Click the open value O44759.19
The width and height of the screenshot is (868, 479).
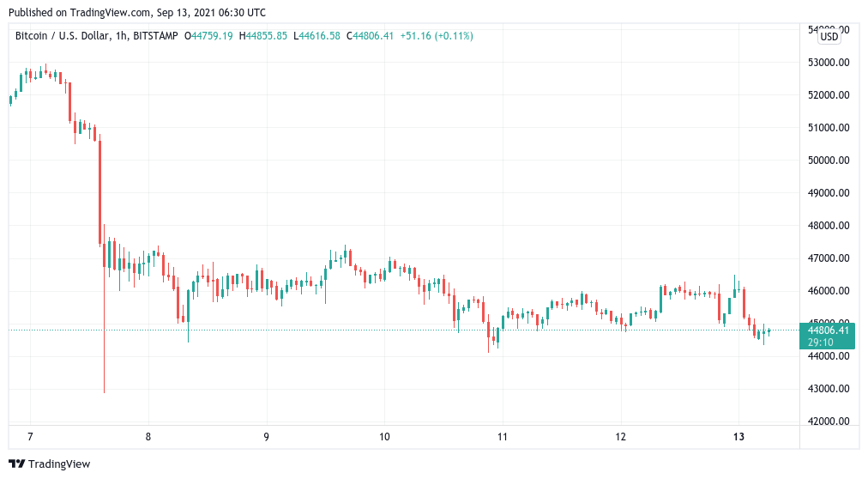(208, 36)
